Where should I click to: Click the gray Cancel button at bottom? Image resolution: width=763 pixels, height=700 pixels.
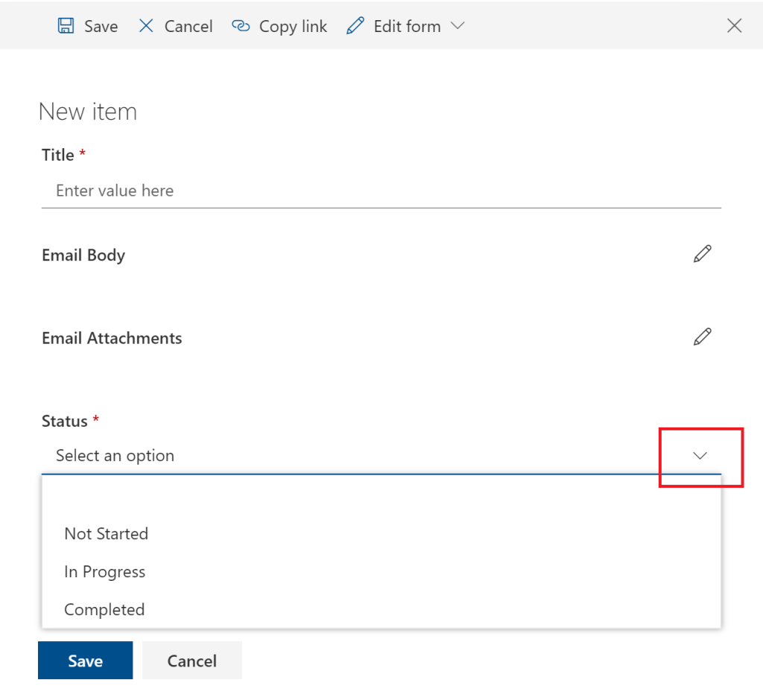(x=191, y=661)
